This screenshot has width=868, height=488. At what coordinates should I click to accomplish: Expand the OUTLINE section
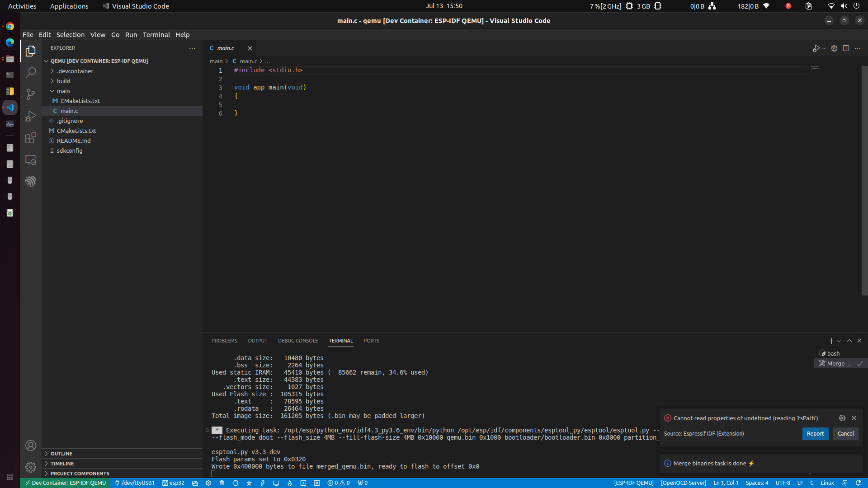pyautogui.click(x=61, y=454)
